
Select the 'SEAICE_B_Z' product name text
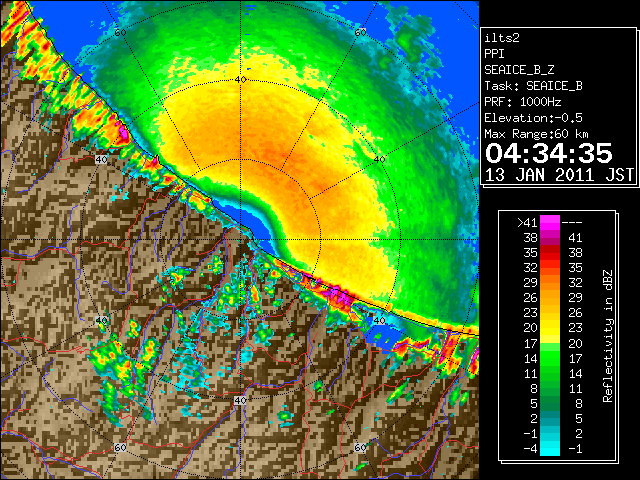[519, 70]
